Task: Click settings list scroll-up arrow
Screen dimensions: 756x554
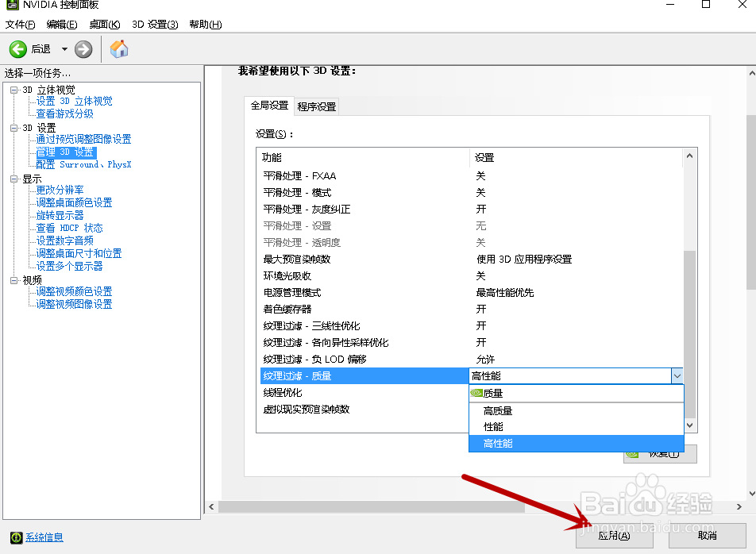Action: click(x=689, y=156)
